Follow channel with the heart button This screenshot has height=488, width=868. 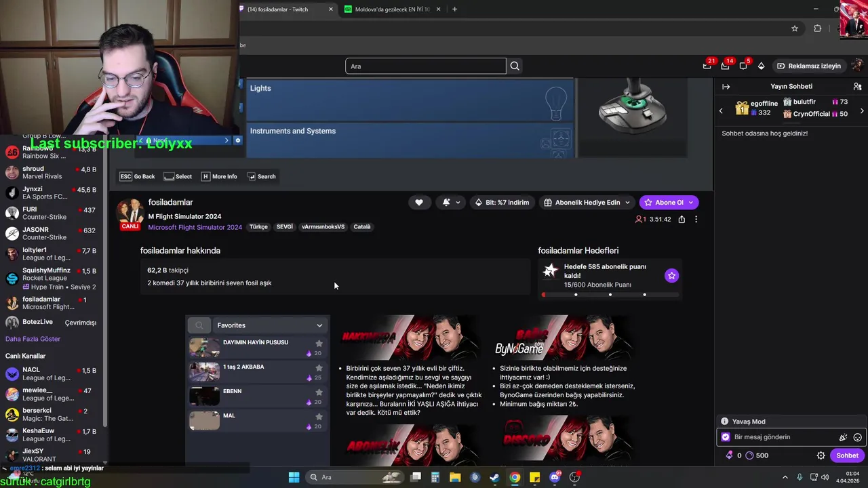click(419, 202)
